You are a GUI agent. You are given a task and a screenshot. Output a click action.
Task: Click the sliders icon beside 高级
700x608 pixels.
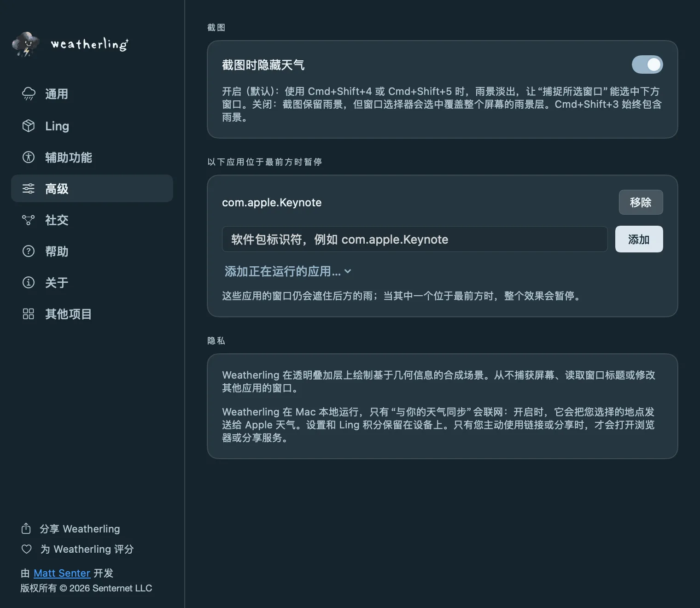[x=29, y=188]
